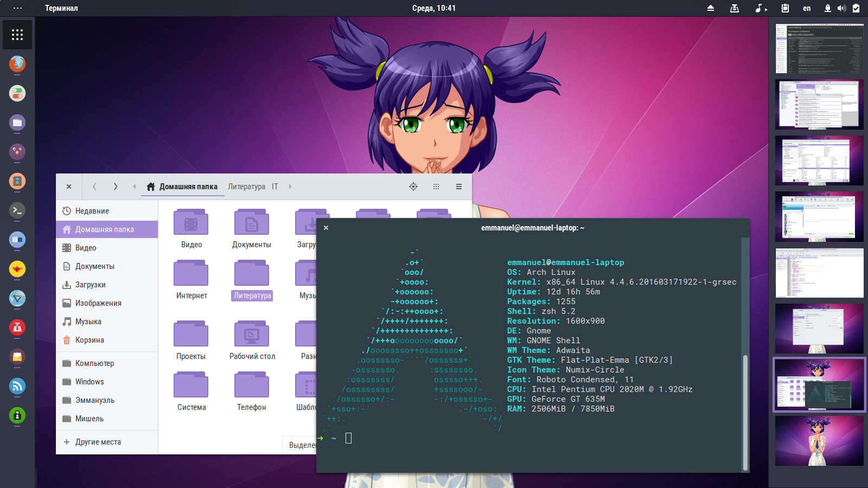Launch Firefox from the dock
Screen dimensions: 868x488
pos(17,64)
